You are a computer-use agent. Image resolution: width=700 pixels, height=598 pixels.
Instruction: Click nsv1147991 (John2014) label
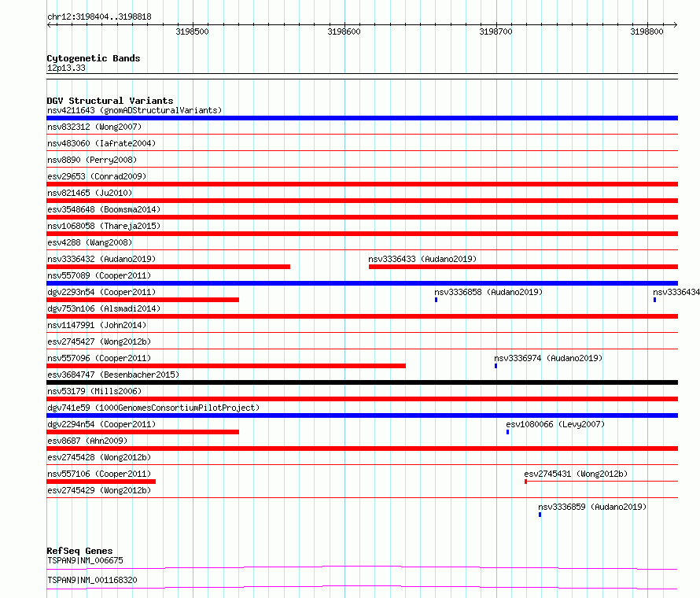pos(97,325)
